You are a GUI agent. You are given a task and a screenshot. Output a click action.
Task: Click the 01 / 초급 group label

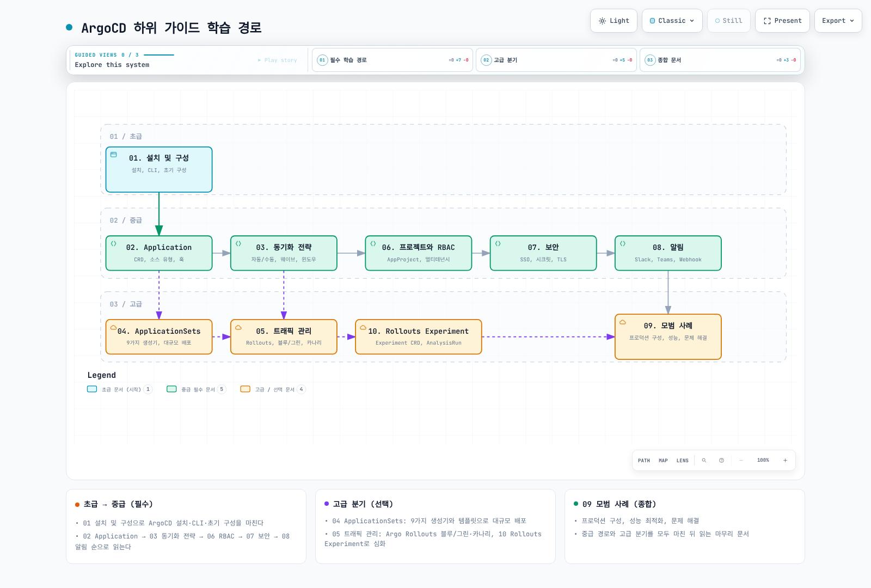click(126, 137)
